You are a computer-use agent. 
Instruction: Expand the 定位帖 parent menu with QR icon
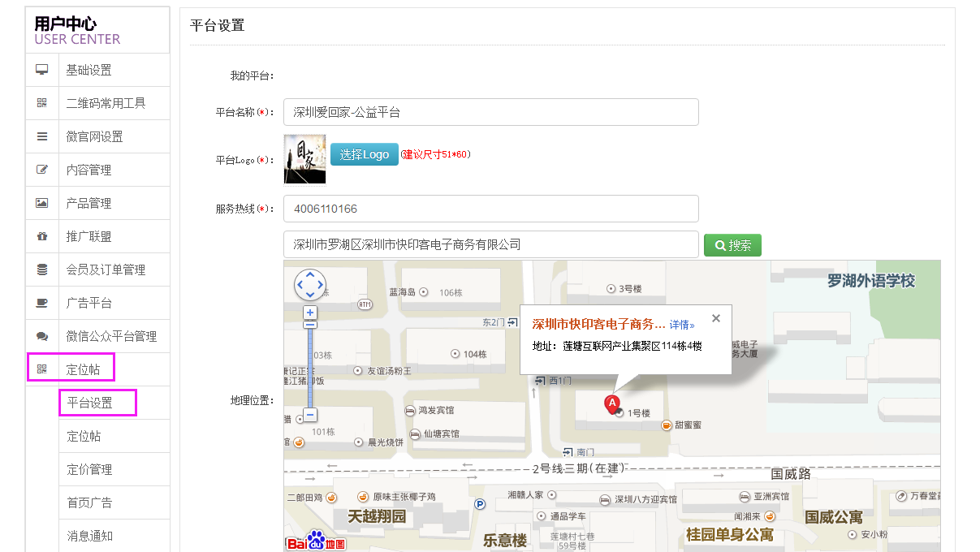pyautogui.click(x=71, y=367)
